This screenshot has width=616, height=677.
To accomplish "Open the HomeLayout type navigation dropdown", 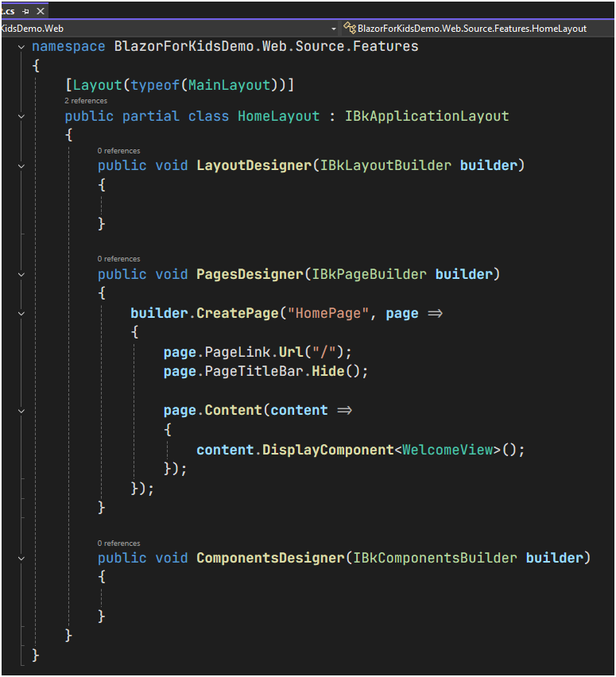I will 477,29.
